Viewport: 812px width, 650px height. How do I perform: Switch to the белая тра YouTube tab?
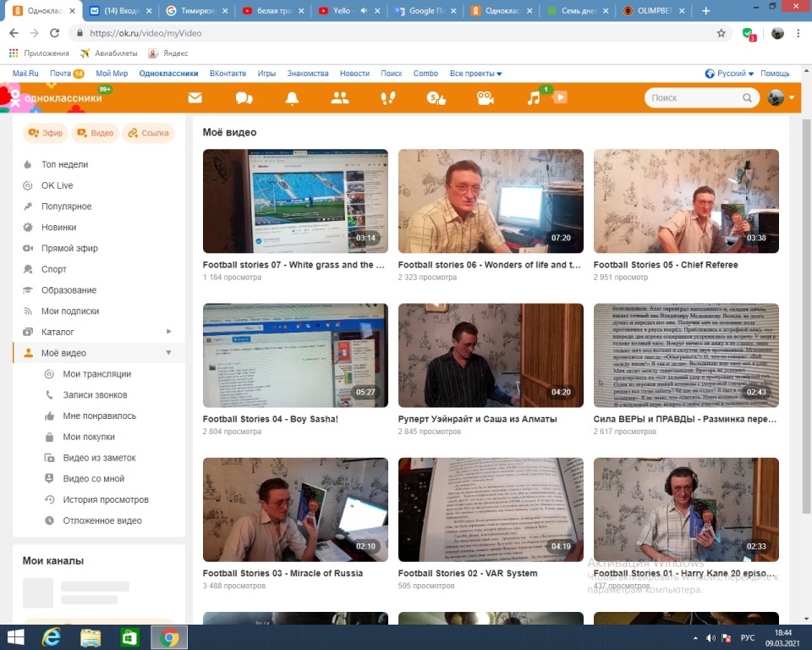click(x=273, y=10)
